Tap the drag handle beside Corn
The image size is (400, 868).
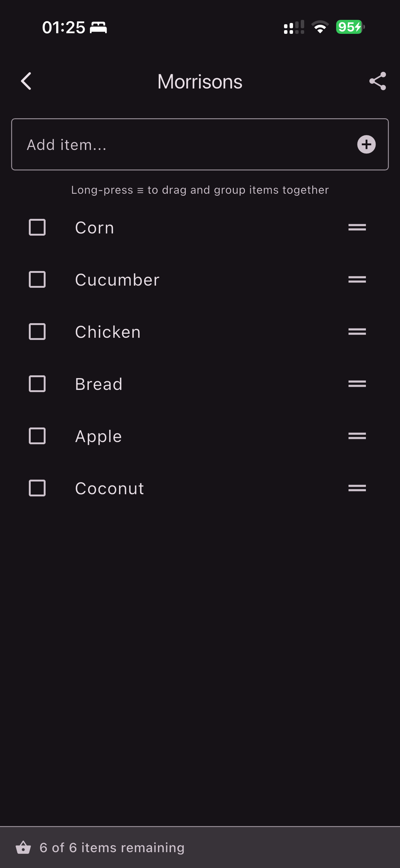click(x=357, y=228)
